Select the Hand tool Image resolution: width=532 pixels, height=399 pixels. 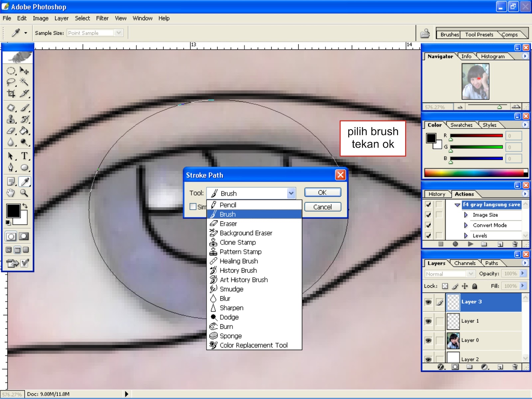pyautogui.click(x=11, y=193)
